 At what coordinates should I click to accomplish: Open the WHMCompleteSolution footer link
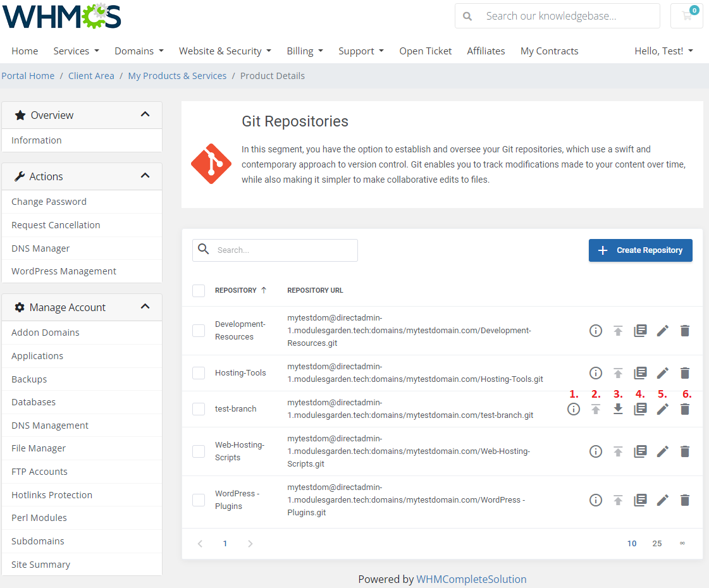point(471,579)
